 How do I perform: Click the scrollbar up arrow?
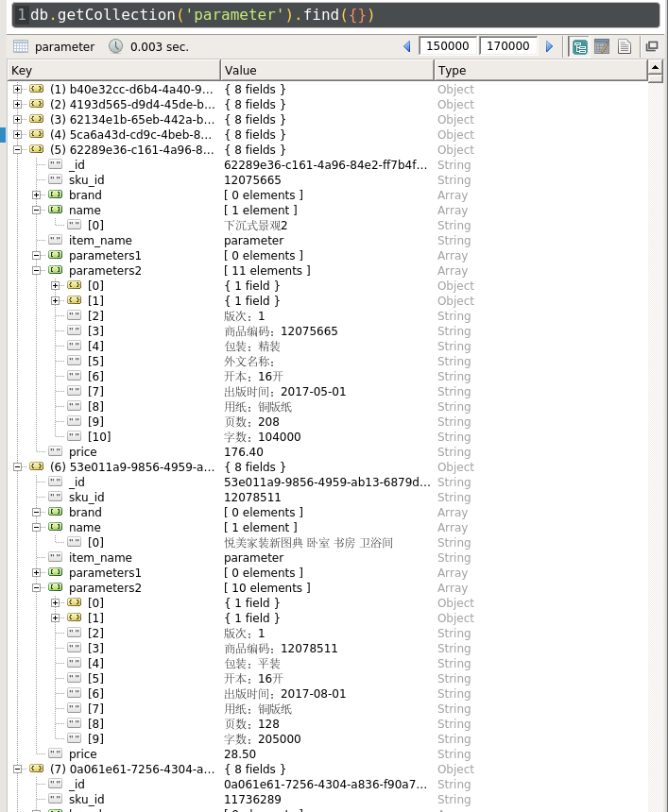[655, 67]
